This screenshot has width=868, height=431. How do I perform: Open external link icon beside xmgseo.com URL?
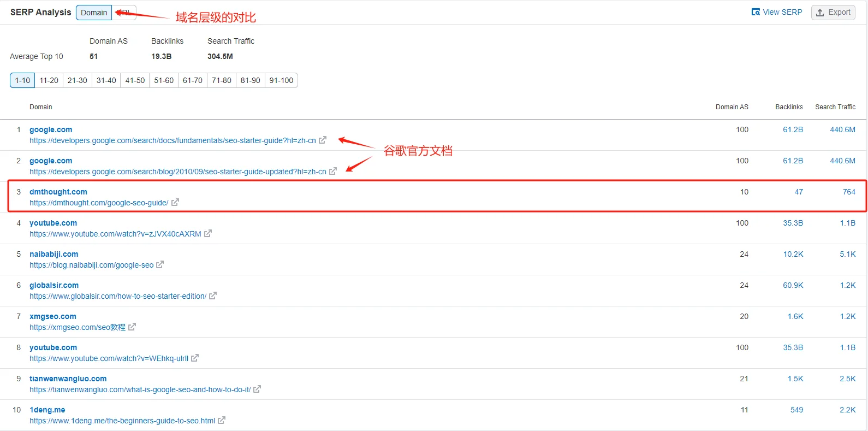click(x=132, y=327)
